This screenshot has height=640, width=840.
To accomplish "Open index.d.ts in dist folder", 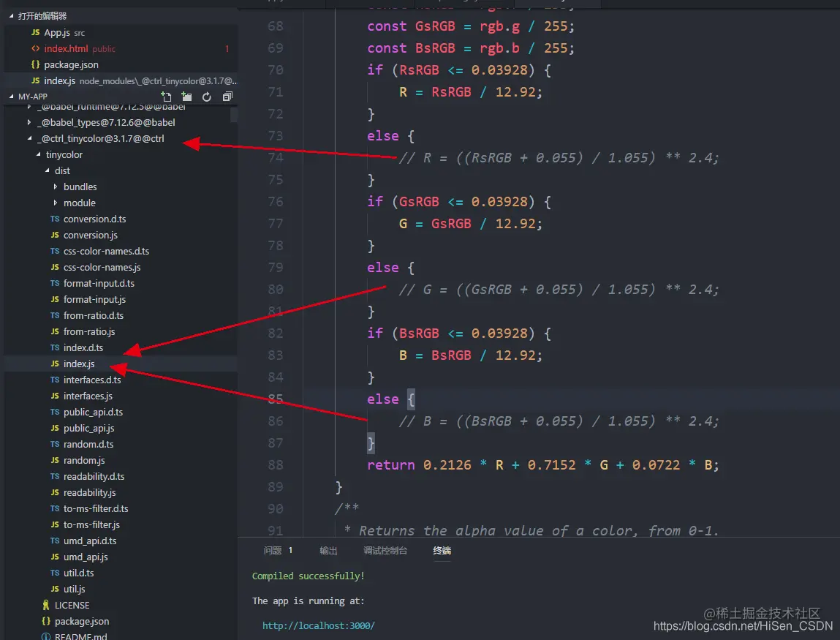I will 83,347.
